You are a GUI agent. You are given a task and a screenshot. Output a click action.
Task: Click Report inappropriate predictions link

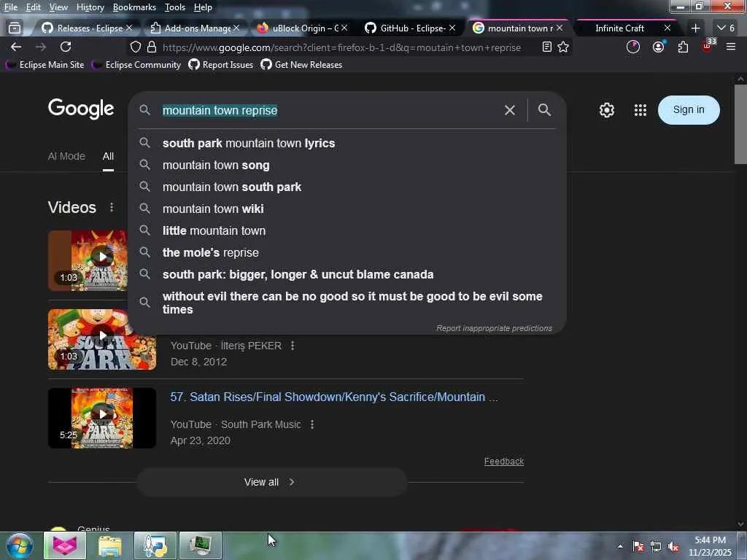[x=494, y=328]
